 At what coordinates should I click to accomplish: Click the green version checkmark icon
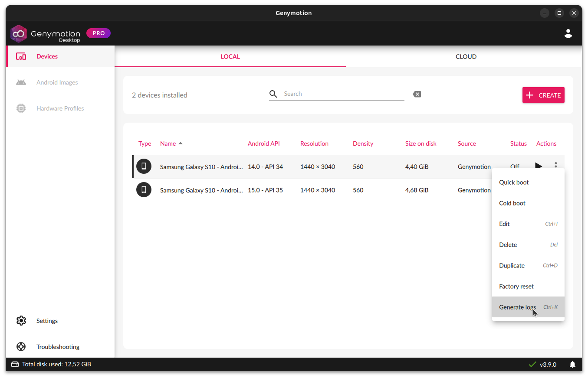(532, 365)
